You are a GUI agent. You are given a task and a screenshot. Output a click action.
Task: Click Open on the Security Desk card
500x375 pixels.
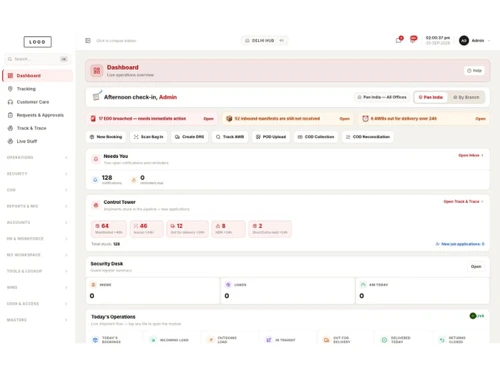476,266
